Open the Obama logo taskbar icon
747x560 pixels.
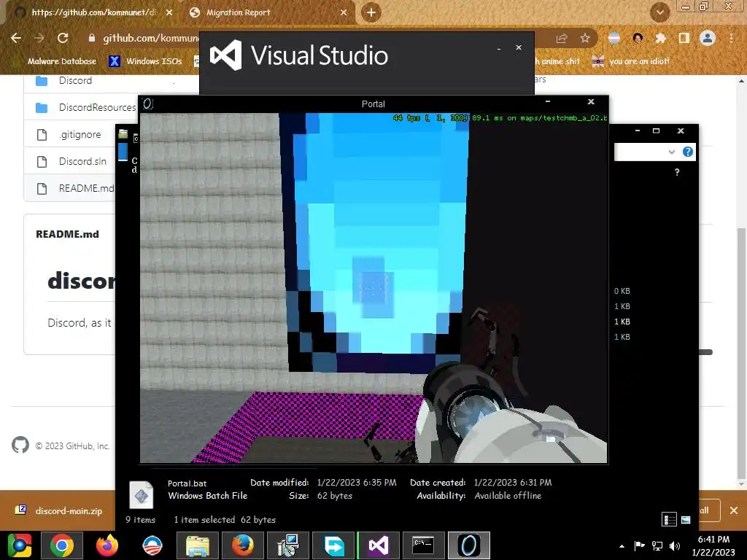coord(152,545)
